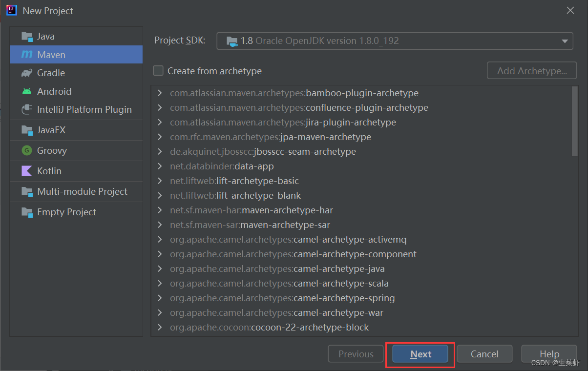Expand the lift-archetype-blank entry

click(x=160, y=195)
